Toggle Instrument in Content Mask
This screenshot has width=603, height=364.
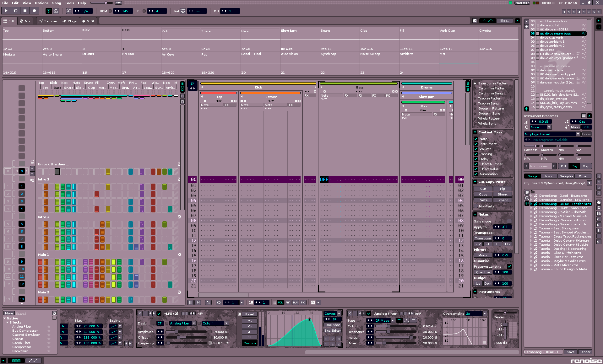click(x=476, y=144)
